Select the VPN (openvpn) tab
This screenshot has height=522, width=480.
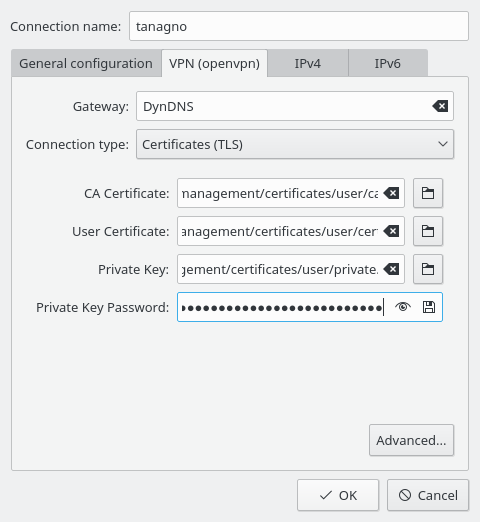[214, 63]
